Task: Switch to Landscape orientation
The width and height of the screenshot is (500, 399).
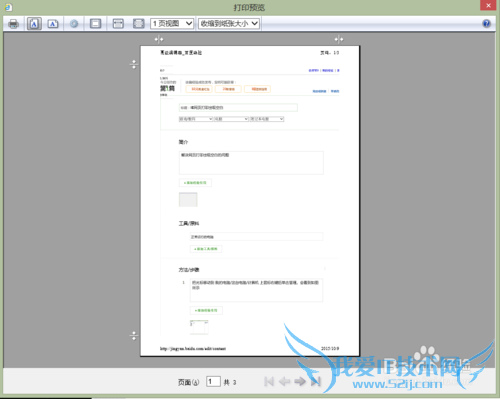Action: 53,24
